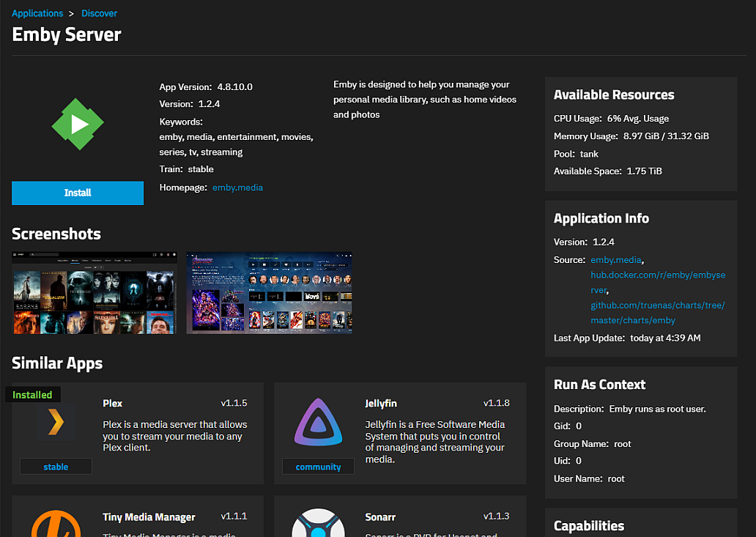756x537 pixels.
Task: Open the Plex app icon
Action: tap(56, 422)
